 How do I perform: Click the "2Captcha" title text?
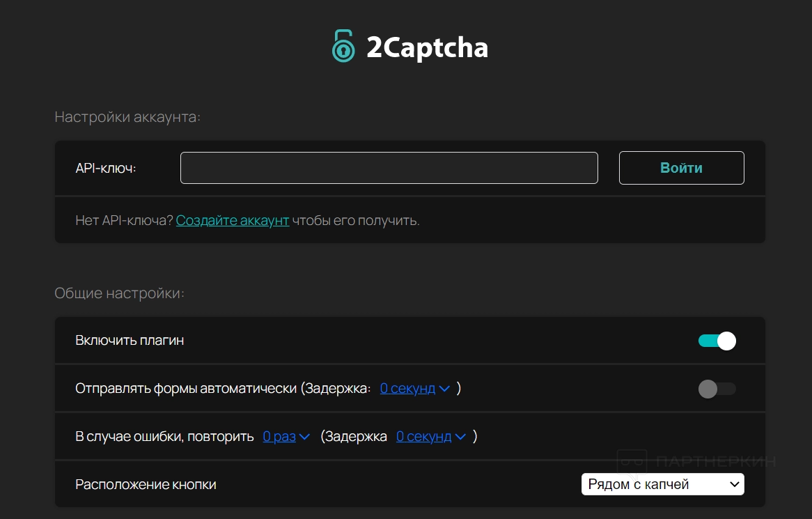point(427,47)
